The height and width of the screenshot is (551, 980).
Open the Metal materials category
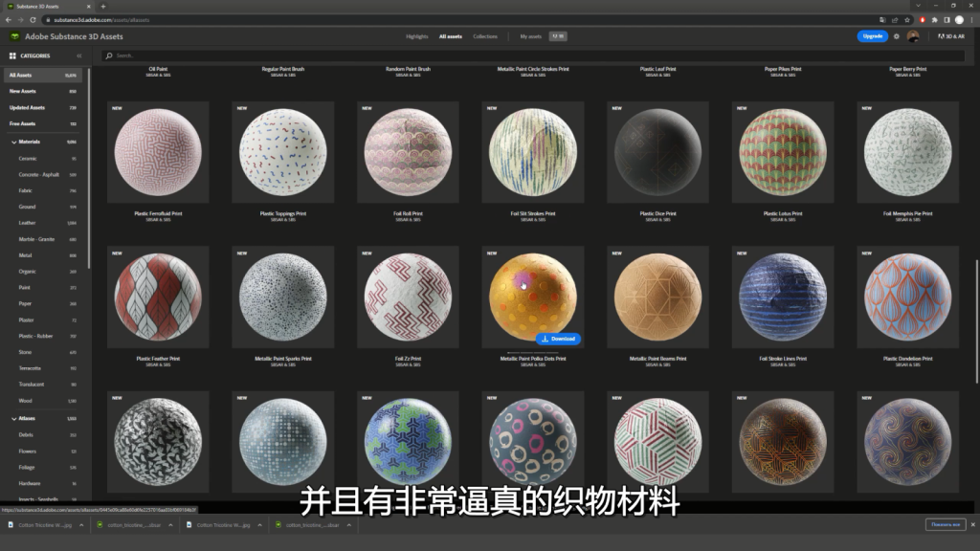pos(25,255)
